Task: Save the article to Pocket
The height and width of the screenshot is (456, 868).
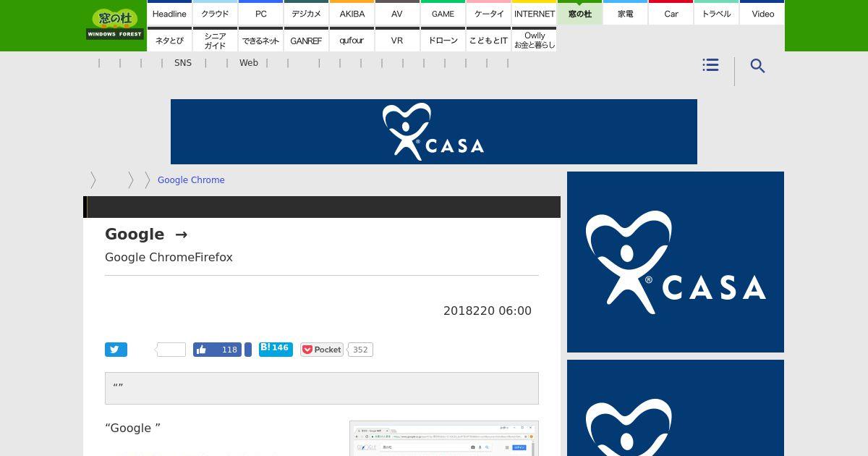Action: [x=322, y=350]
